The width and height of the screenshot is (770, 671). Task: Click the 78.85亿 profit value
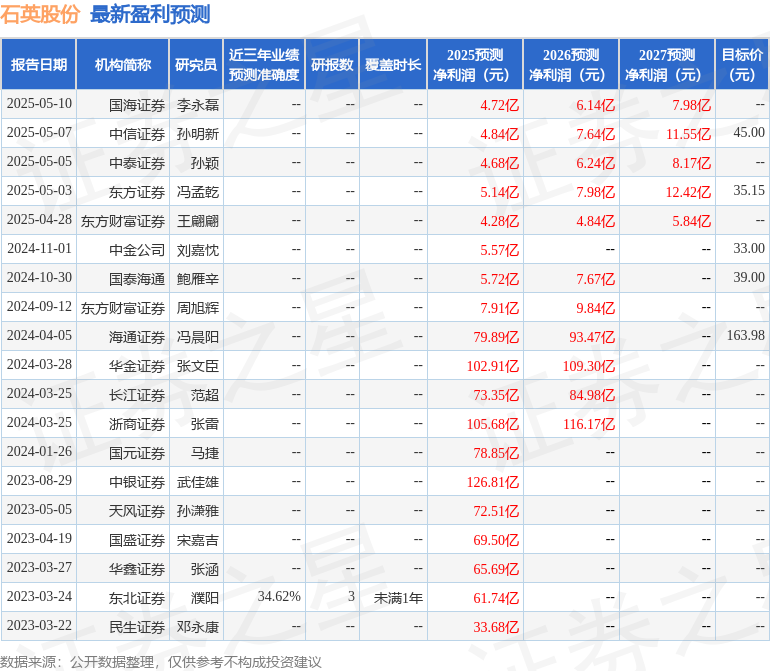tap(496, 453)
